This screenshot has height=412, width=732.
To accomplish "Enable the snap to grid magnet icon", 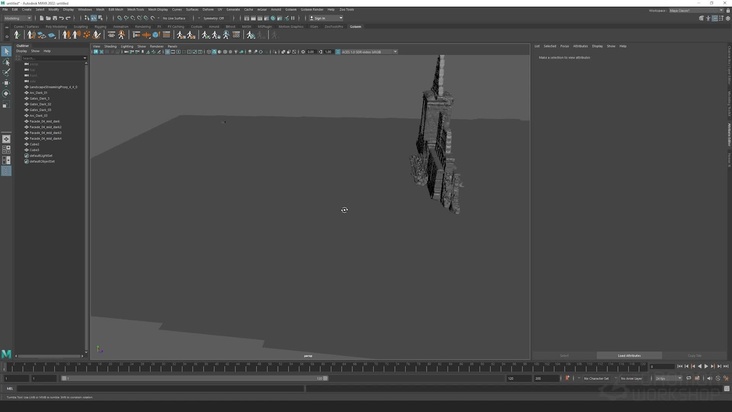I will 120,18.
